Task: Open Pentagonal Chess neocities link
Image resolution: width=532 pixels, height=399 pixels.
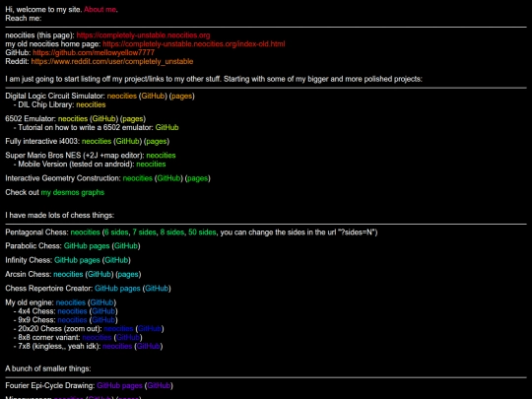Action: tap(85, 233)
